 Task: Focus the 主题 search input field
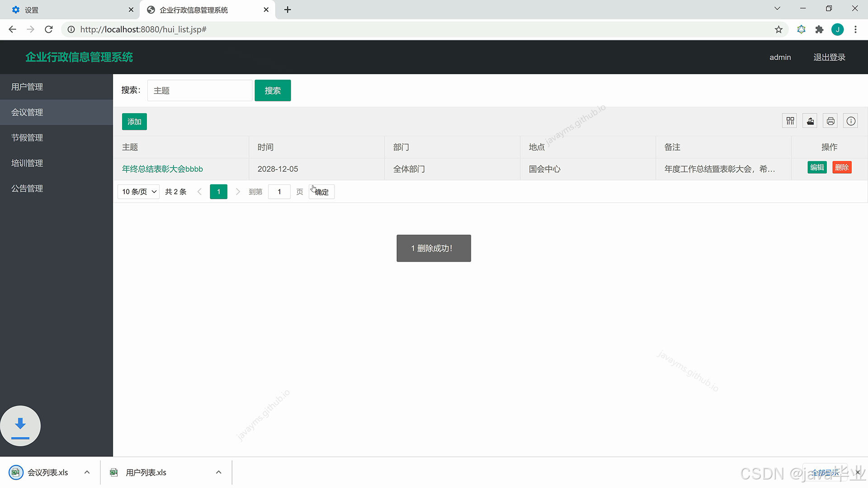pyautogui.click(x=200, y=90)
